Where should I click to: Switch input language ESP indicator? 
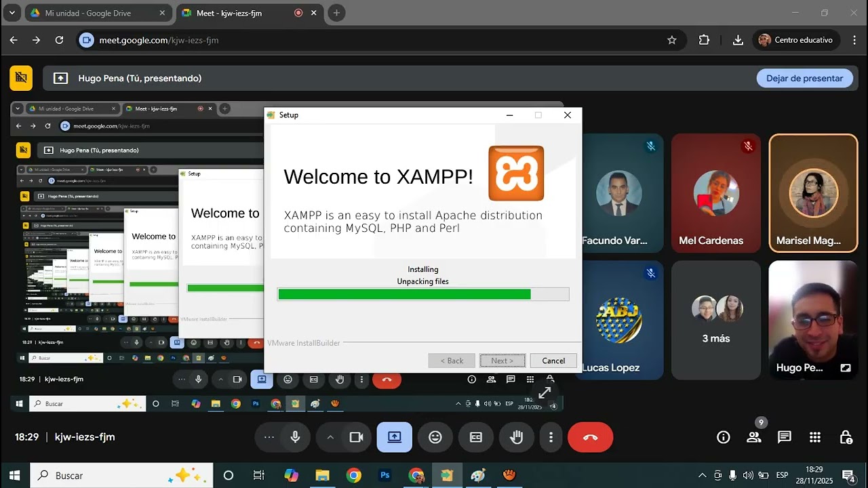click(782, 475)
